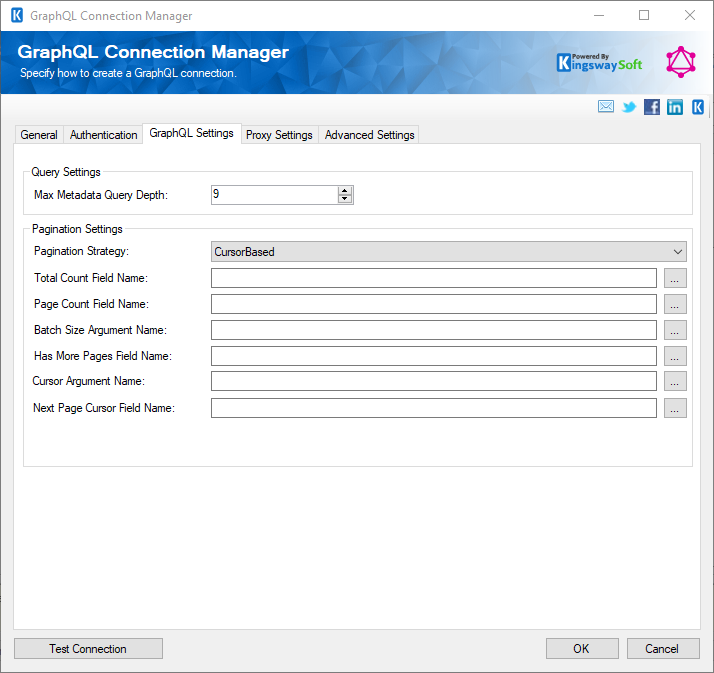Expand the Pagination Strategy dropdown
Viewport: 714px width, 673px height.
(x=449, y=251)
